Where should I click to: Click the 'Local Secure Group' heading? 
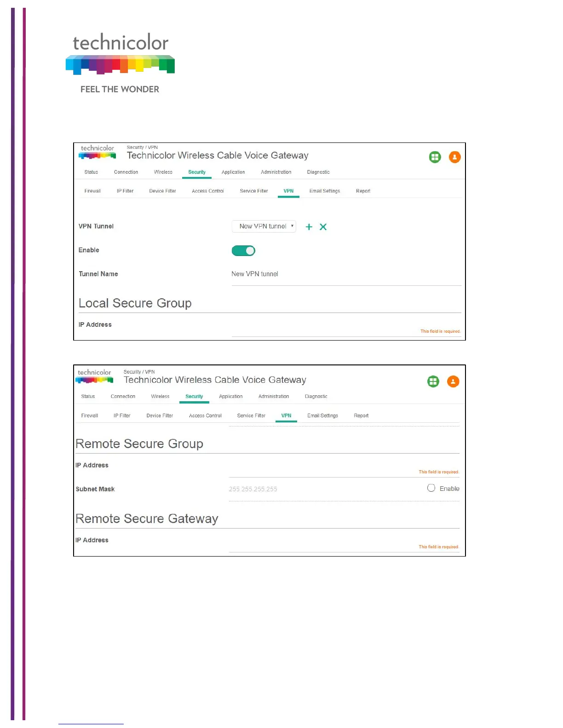[135, 303]
